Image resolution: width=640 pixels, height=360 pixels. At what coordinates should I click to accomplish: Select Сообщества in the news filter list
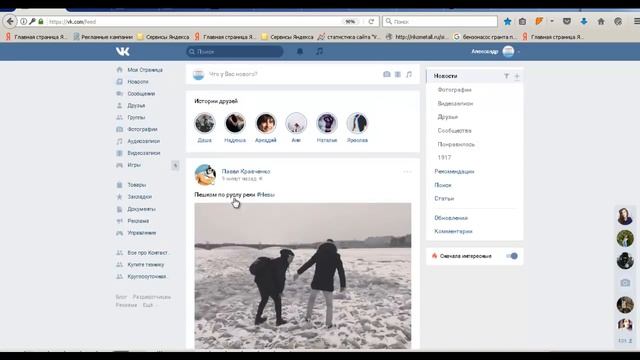pos(454,131)
